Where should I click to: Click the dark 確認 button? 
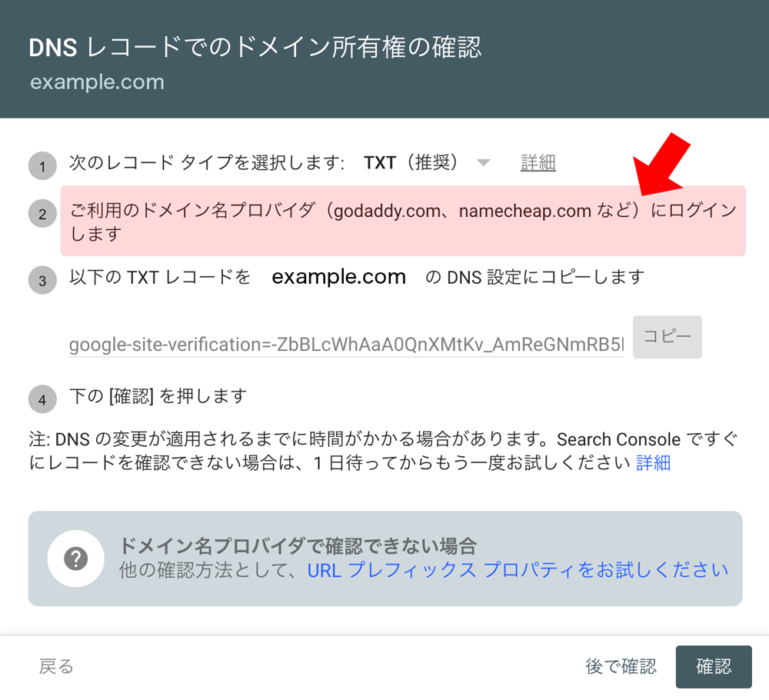click(714, 667)
